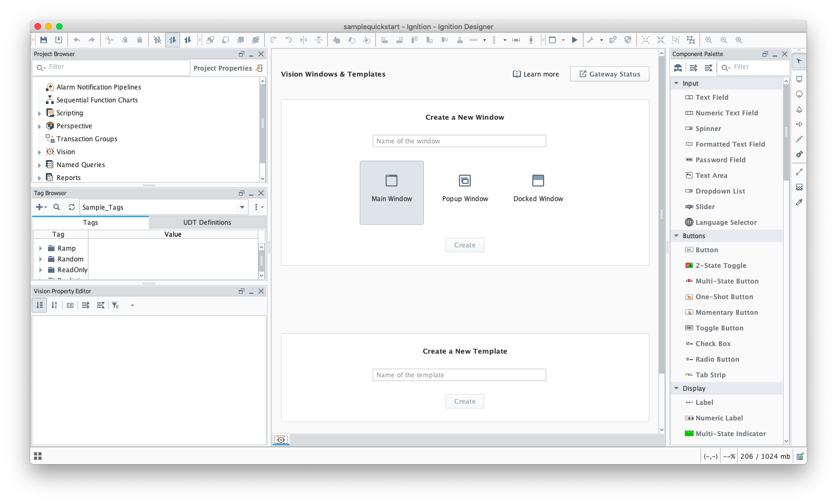Image resolution: width=837 pixels, height=504 pixels.
Task: Toggle description area in the Vision Property Editor
Action: (70, 305)
